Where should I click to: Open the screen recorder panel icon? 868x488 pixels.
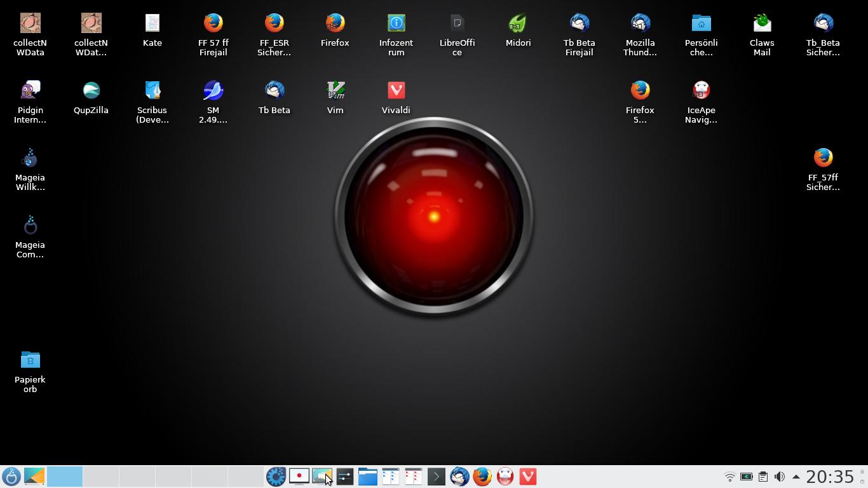pyautogui.click(x=299, y=477)
